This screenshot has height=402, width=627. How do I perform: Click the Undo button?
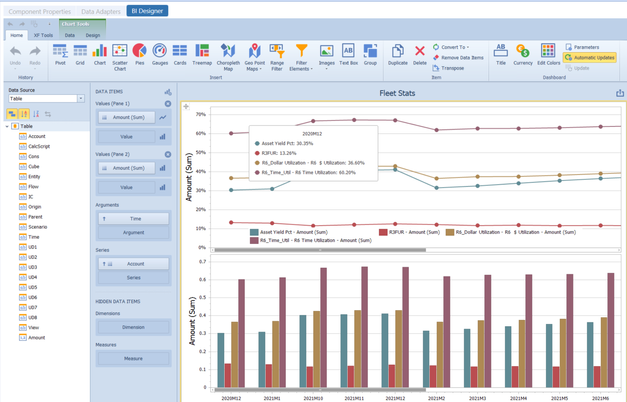[x=15, y=56]
